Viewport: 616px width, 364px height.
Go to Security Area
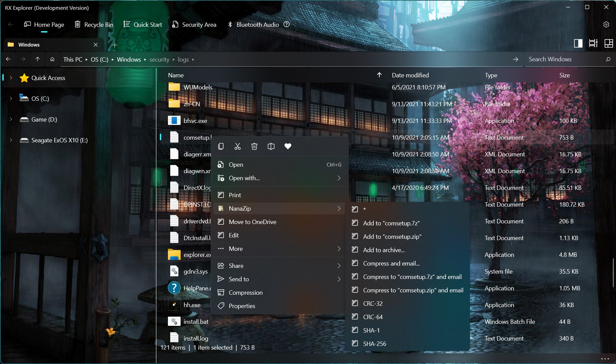[194, 24]
